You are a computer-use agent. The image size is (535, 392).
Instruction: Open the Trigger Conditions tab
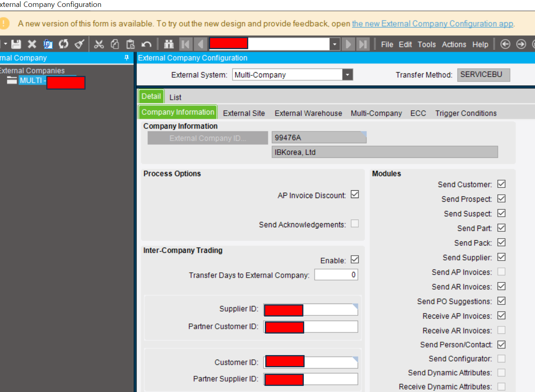(x=466, y=113)
